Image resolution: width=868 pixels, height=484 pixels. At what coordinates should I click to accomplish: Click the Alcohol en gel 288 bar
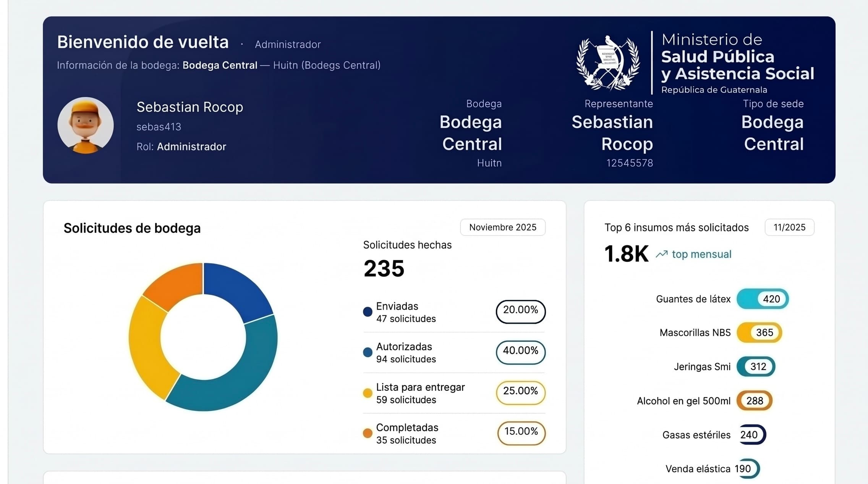[x=755, y=401]
